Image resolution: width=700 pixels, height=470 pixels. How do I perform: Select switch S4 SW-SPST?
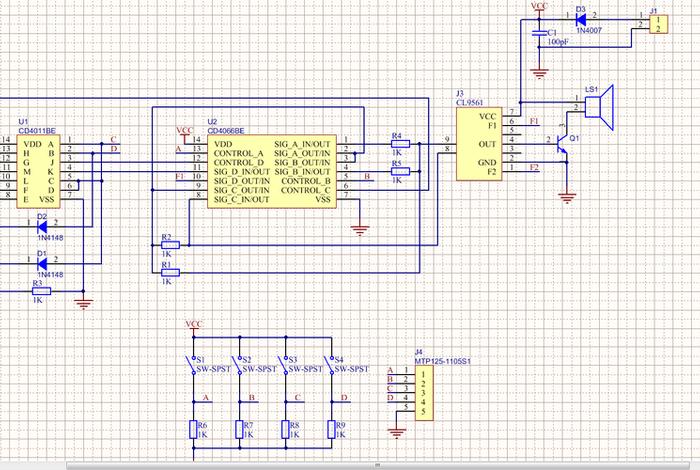tap(329, 365)
